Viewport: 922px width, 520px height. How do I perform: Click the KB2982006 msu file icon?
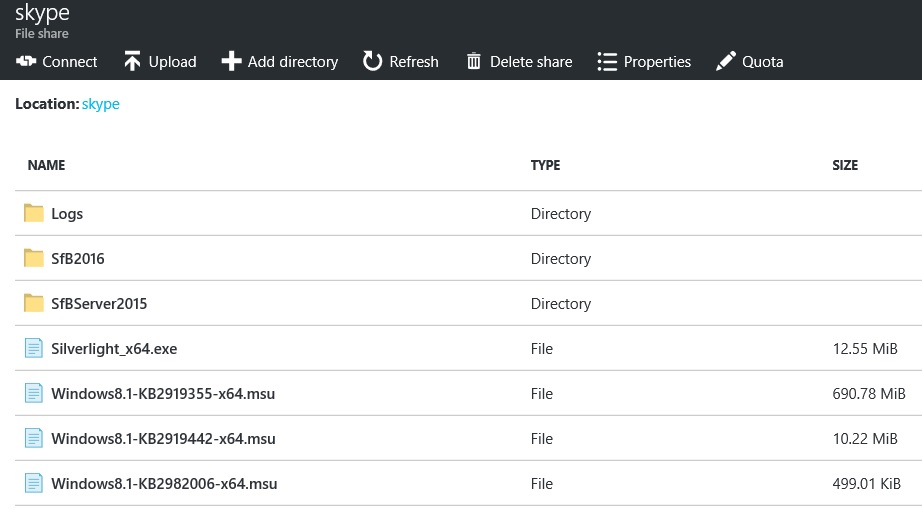tap(34, 483)
